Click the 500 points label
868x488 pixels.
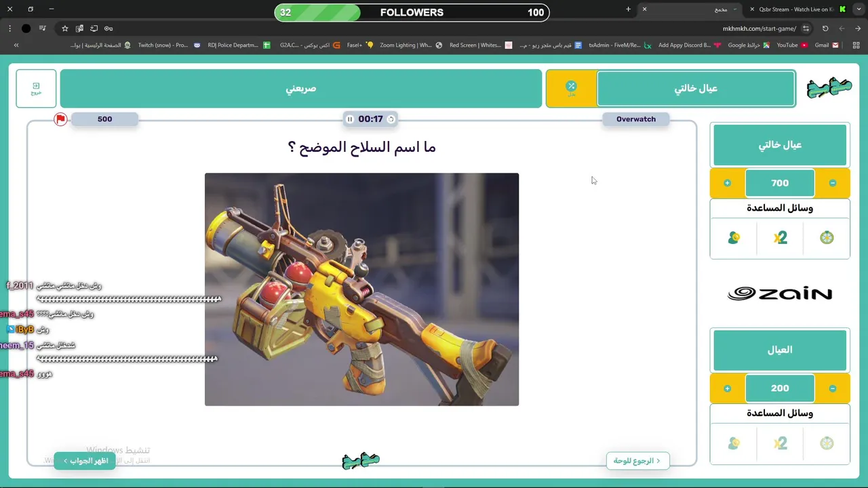tap(104, 119)
